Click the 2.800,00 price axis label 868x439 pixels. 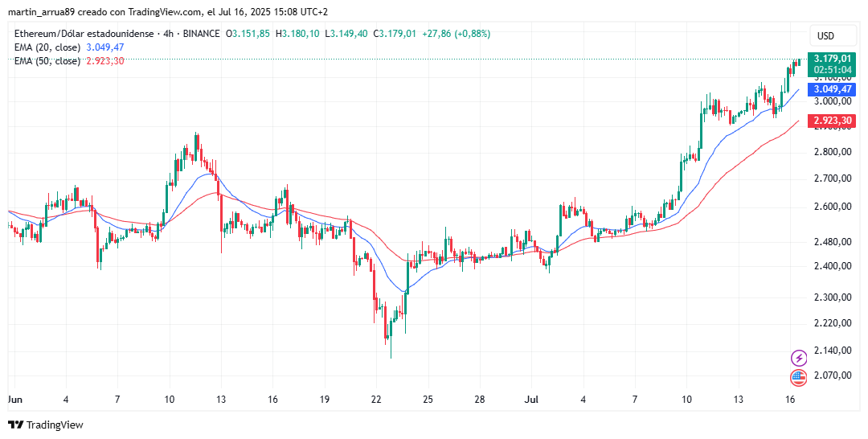(x=833, y=152)
